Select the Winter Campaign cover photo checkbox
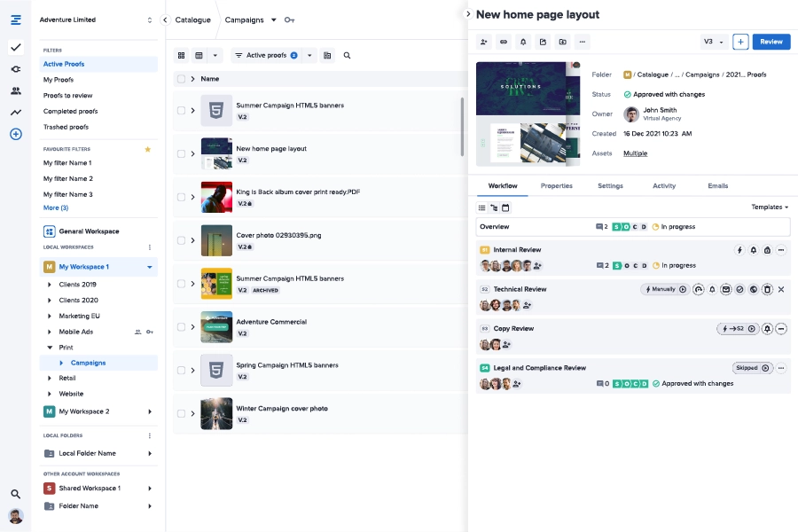Viewport: 798px width, 532px height. 181,413
